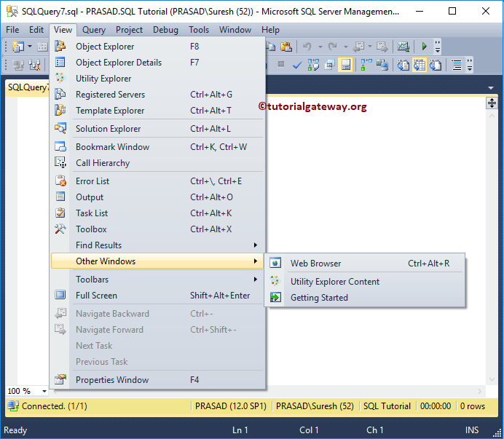Toggle highlighted Intellisense Enabled button
504x439 pixels.
click(x=345, y=65)
